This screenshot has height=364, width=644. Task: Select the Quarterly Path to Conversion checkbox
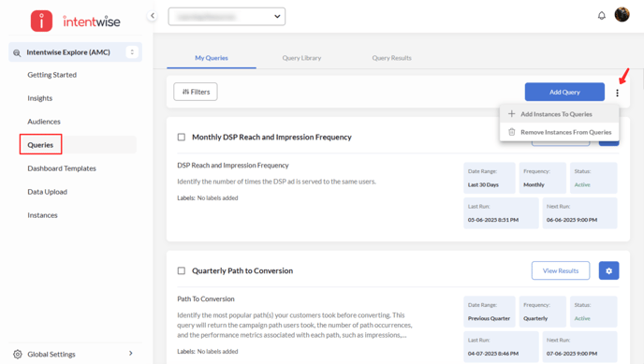182,270
